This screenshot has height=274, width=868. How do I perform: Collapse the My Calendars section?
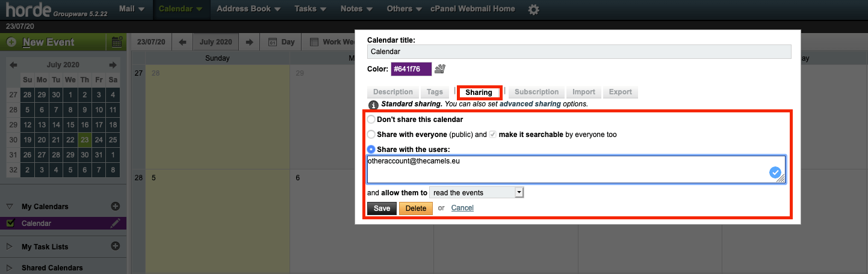pos(10,207)
